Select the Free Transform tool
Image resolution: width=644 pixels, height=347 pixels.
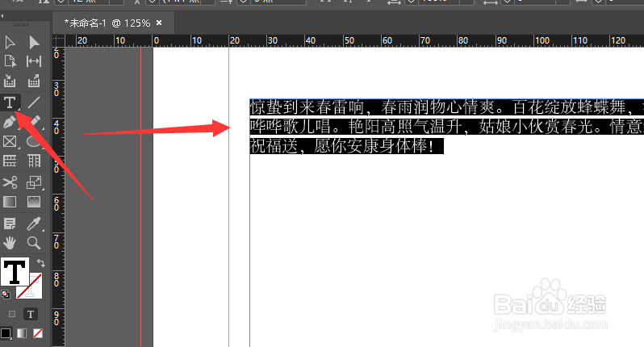tap(34, 182)
